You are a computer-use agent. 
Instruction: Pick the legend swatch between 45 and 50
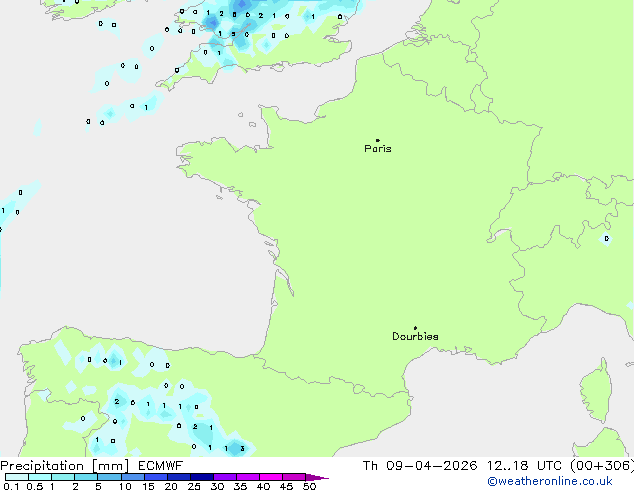click(x=294, y=477)
